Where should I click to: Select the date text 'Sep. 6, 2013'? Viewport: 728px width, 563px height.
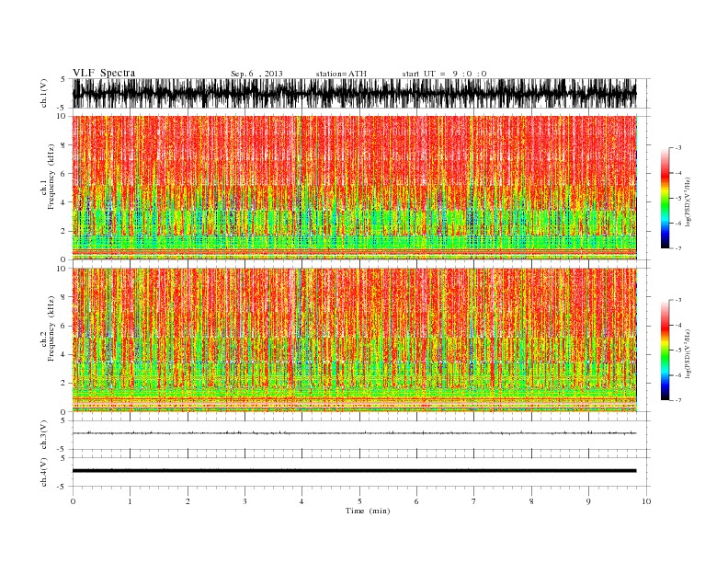click(x=256, y=74)
